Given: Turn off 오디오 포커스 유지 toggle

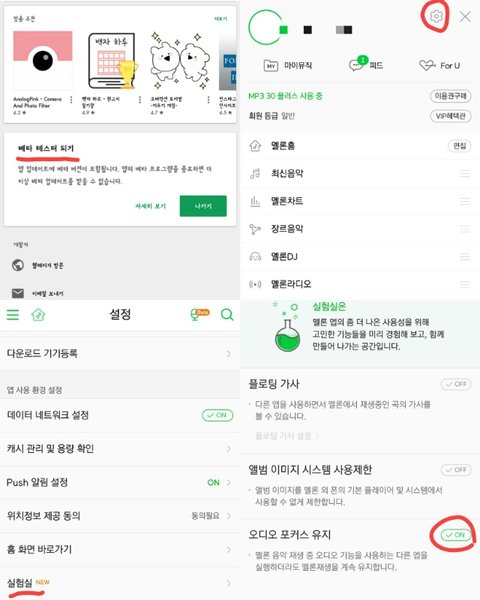Looking at the screenshot, I should tap(455, 535).
